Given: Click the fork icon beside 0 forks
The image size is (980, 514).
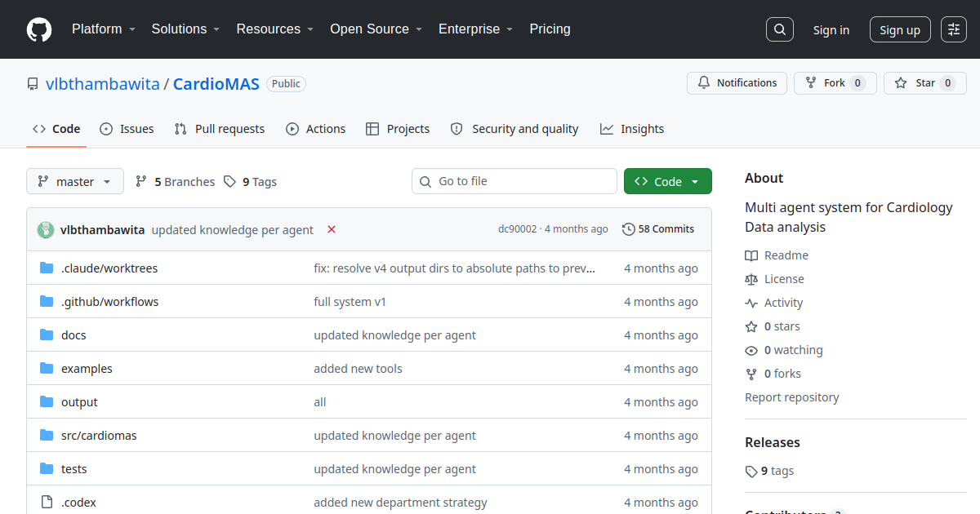Looking at the screenshot, I should (751, 374).
